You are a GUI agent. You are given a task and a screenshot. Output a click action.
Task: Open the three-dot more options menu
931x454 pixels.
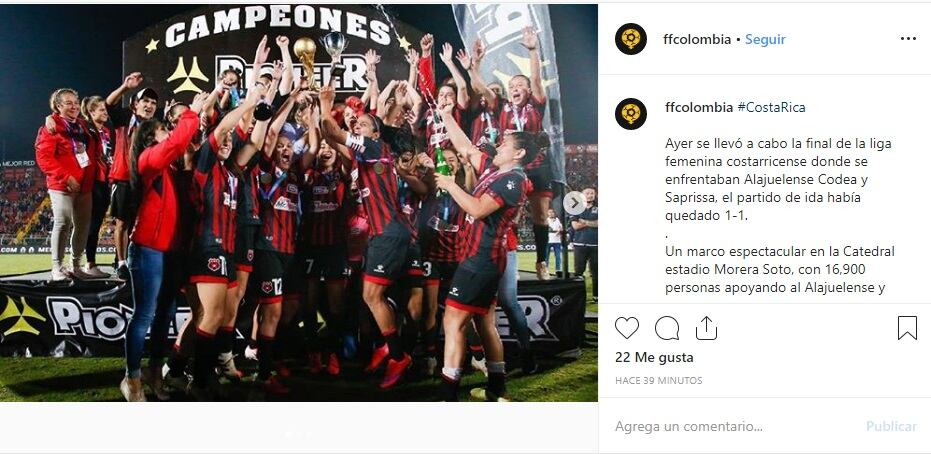908,39
